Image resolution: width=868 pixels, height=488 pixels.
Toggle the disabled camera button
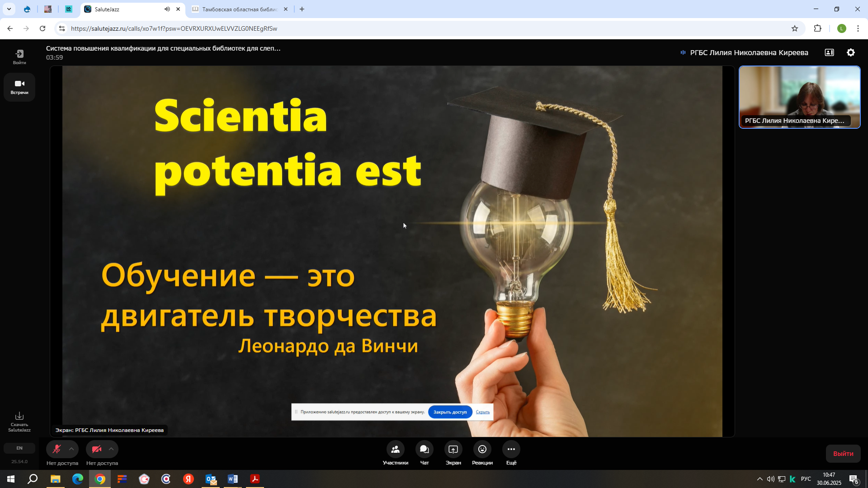click(x=96, y=449)
